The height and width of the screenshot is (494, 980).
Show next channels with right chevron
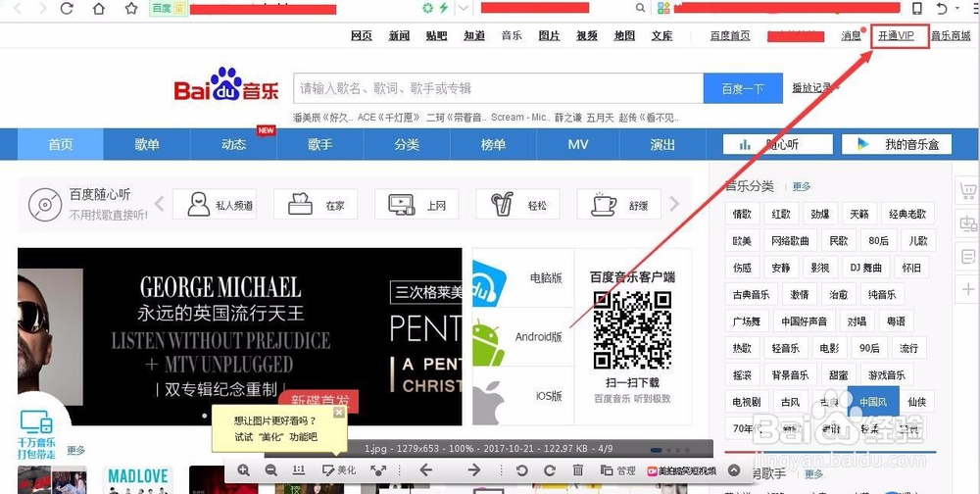[674, 204]
